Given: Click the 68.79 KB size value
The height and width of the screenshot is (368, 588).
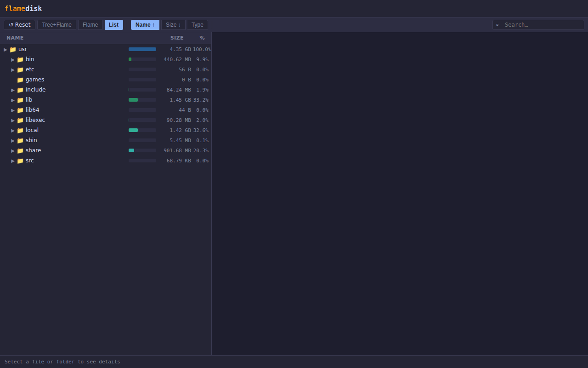Looking at the screenshot, I should pos(179,161).
